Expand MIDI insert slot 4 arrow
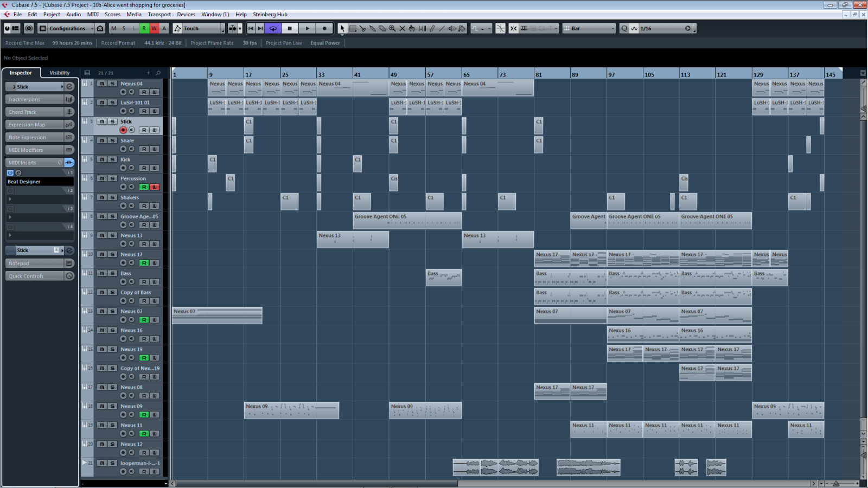The height and width of the screenshot is (488, 868). pyautogui.click(x=10, y=235)
